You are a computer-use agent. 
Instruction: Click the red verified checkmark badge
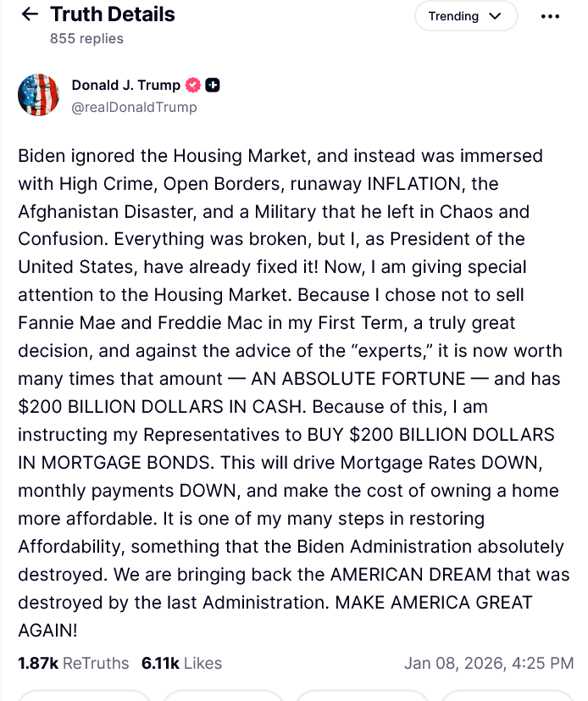192,85
